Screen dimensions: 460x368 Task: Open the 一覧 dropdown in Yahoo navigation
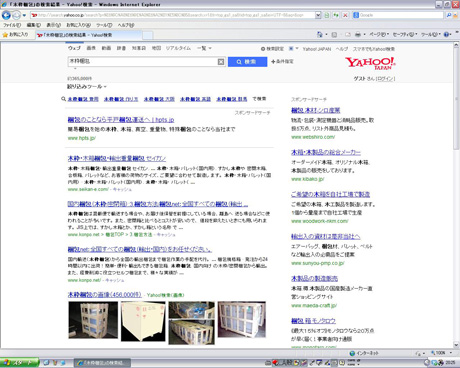[x=204, y=48]
